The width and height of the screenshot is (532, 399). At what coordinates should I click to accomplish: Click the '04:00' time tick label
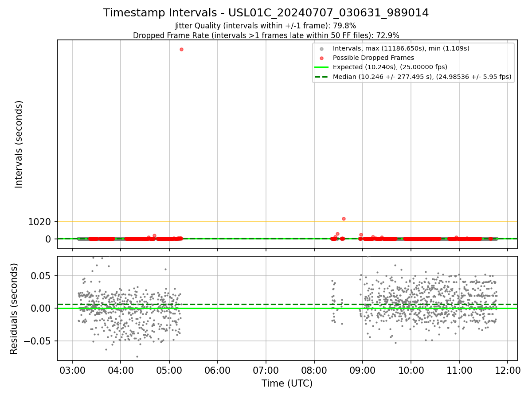pos(121,370)
